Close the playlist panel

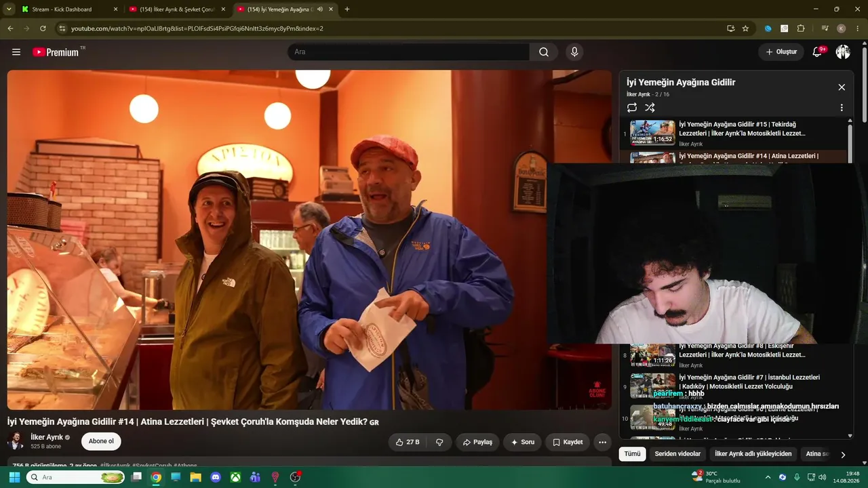pos(842,87)
